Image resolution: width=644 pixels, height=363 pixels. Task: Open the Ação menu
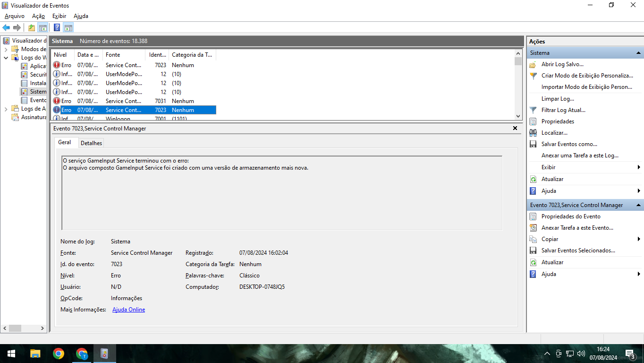38,16
